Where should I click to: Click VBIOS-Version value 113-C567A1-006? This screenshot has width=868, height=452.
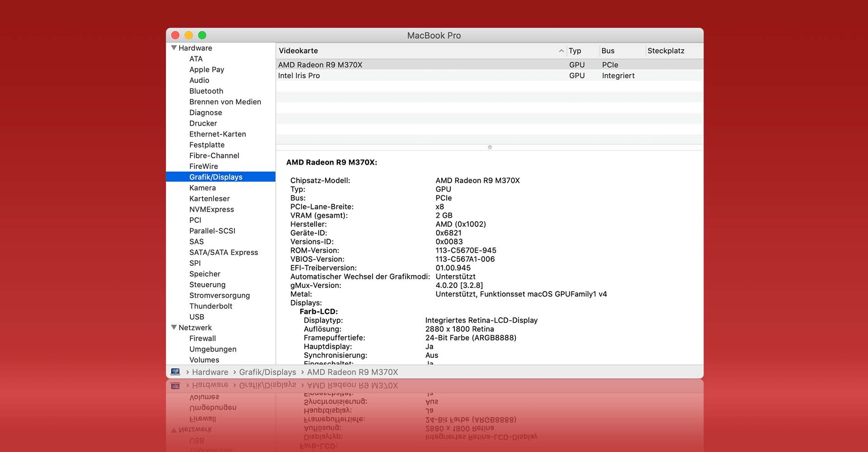coord(465,259)
